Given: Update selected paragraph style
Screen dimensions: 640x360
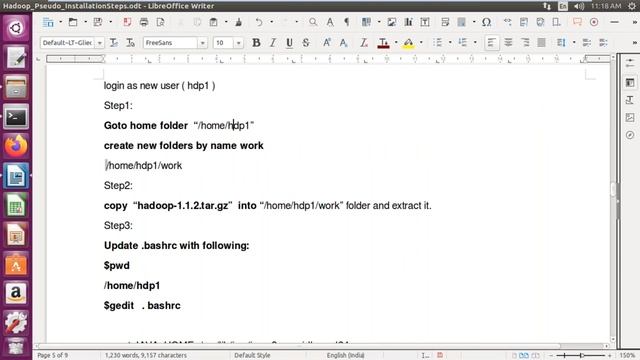Looking at the screenshot, I should point(114,42).
